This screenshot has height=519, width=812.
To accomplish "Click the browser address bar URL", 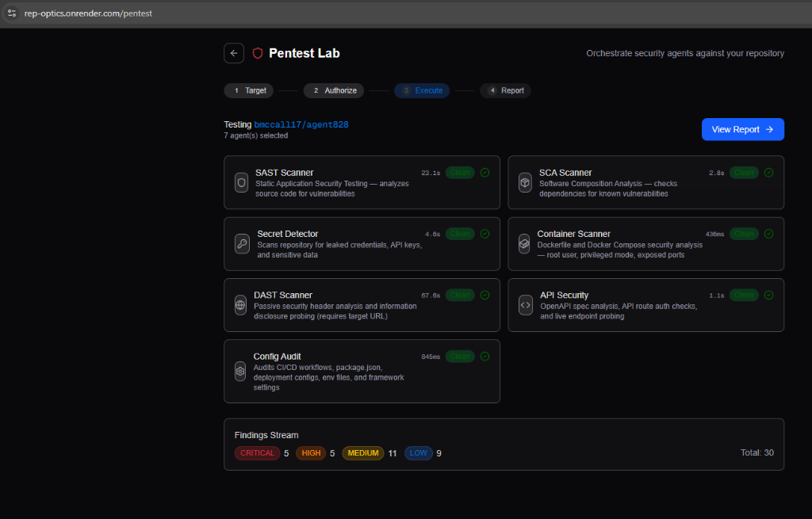I will pos(88,13).
